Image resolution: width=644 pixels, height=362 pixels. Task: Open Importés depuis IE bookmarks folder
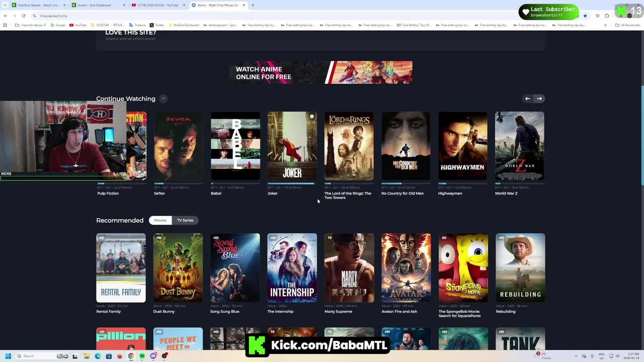pyautogui.click(x=30, y=25)
